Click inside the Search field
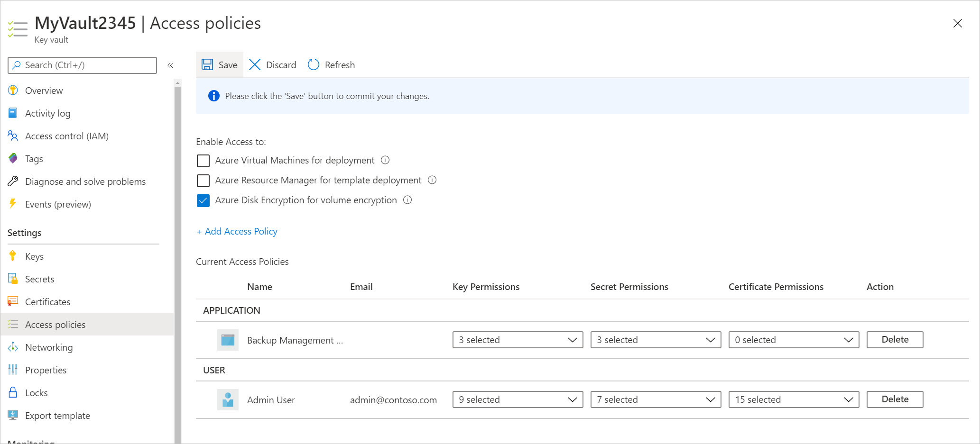Viewport: 980px width, 444px height. (x=82, y=65)
